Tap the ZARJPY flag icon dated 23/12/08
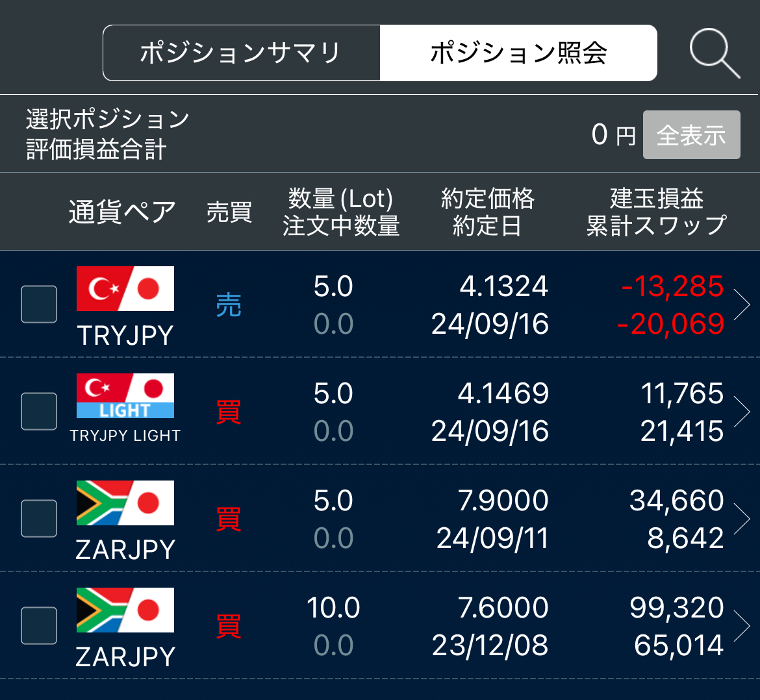Viewport: 760px width, 700px height. point(125,610)
